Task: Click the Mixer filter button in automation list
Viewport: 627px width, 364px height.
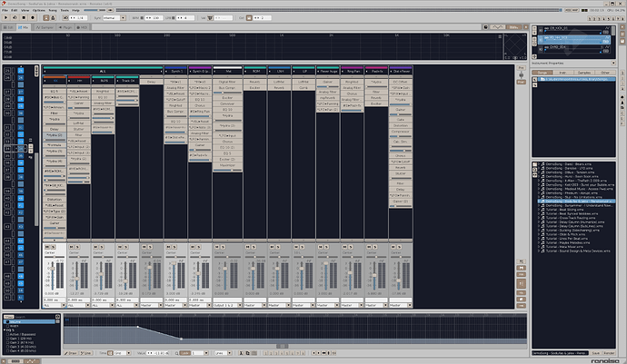Action: (x=8, y=317)
